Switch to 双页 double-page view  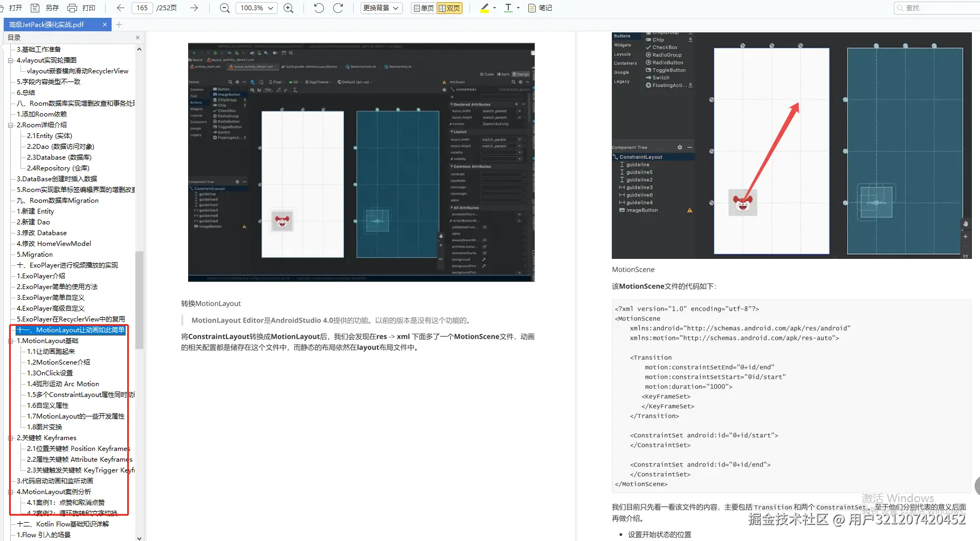[x=450, y=8]
